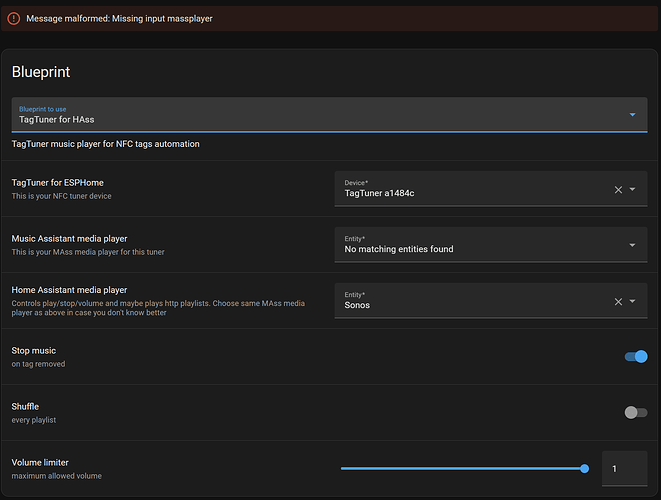Click the Stop music label
The height and width of the screenshot is (500, 661).
pyautogui.click(x=34, y=351)
